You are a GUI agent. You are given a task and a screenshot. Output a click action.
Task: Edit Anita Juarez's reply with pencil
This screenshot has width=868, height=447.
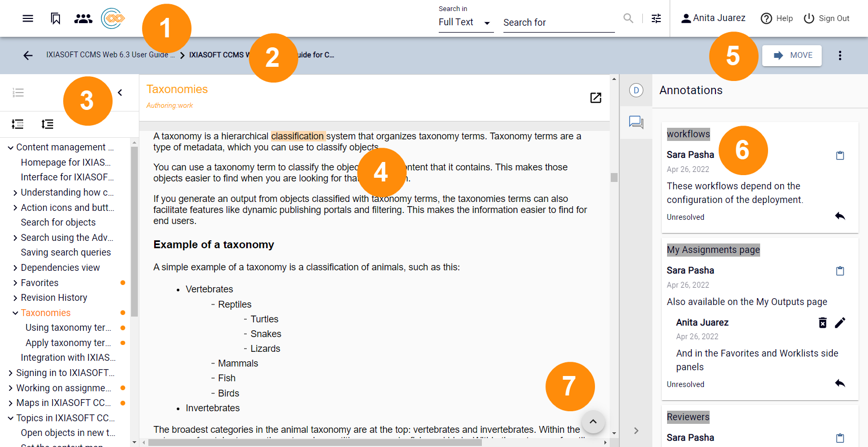click(840, 322)
